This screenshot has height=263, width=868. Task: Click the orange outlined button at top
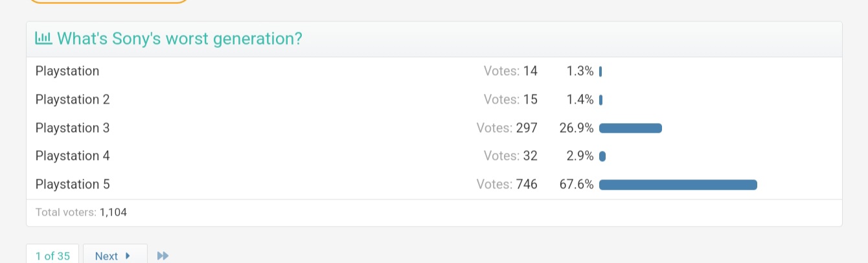click(109, 1)
